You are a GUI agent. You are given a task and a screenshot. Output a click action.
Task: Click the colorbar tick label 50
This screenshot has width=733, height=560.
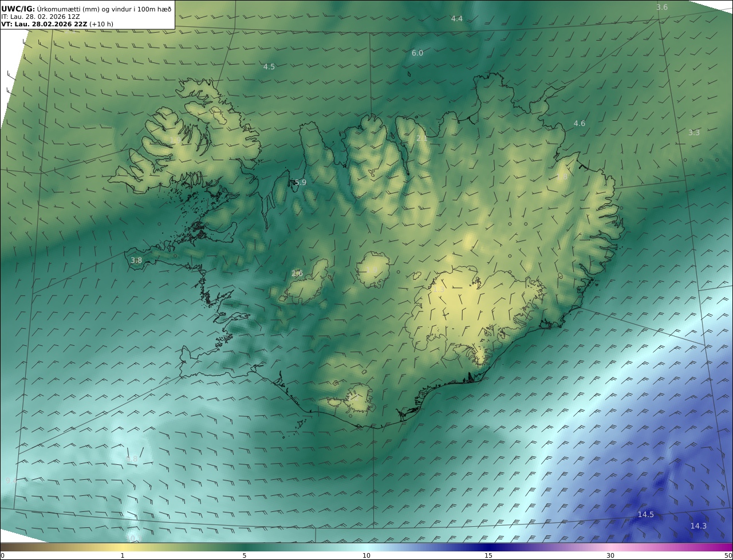pos(728,555)
